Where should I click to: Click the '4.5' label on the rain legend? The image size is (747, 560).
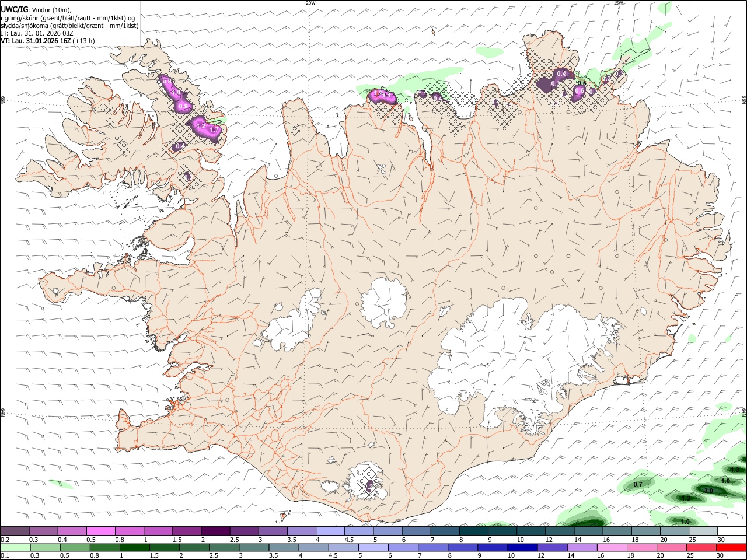333,556
